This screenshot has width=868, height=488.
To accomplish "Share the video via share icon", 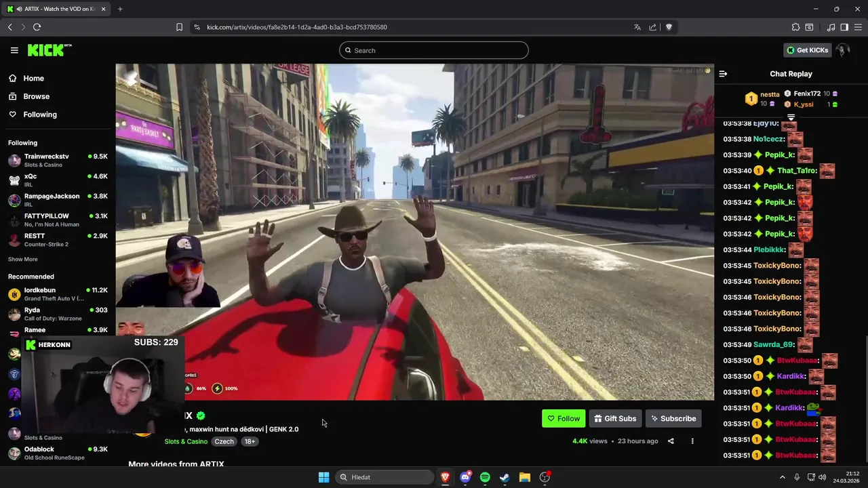I will pyautogui.click(x=671, y=441).
